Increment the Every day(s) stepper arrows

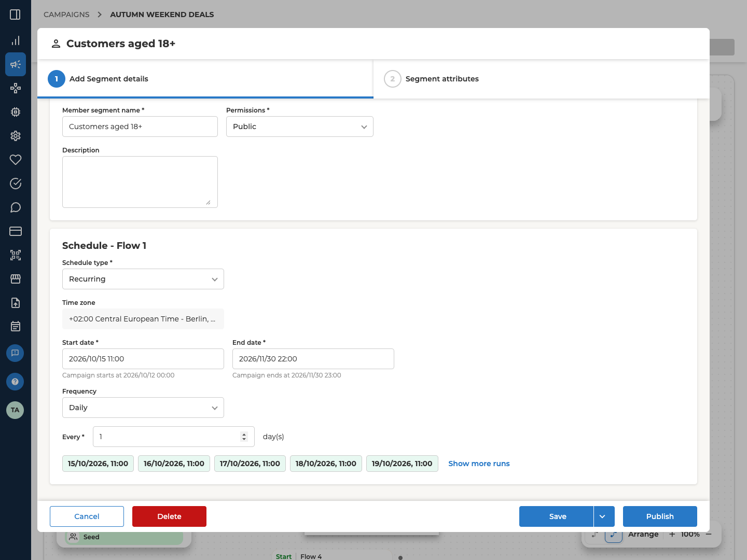(244, 435)
